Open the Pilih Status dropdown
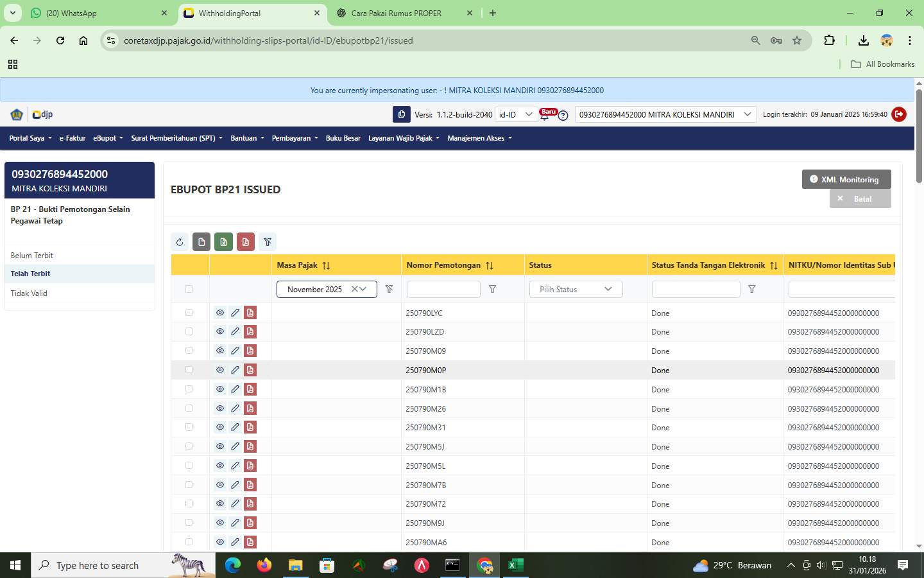Viewport: 924px width, 578px height. click(x=574, y=289)
